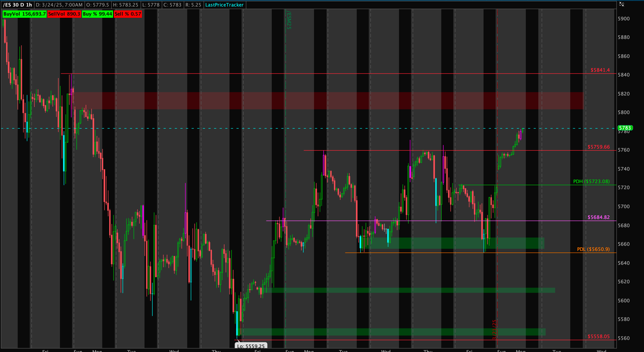This screenshot has height=352, width=644.
Task: Click the Open price O: 5779.5 field
Action: pos(98,5)
